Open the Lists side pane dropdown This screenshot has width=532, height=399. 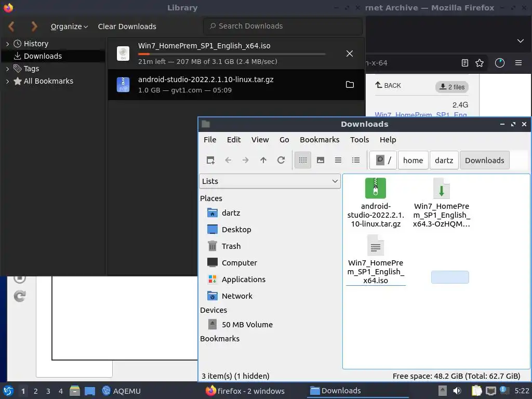(270, 181)
